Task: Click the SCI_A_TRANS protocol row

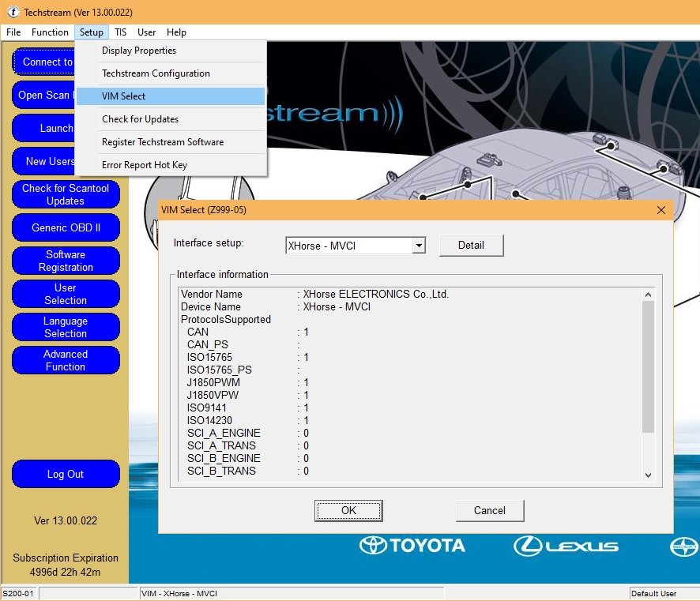Action: coord(248,445)
